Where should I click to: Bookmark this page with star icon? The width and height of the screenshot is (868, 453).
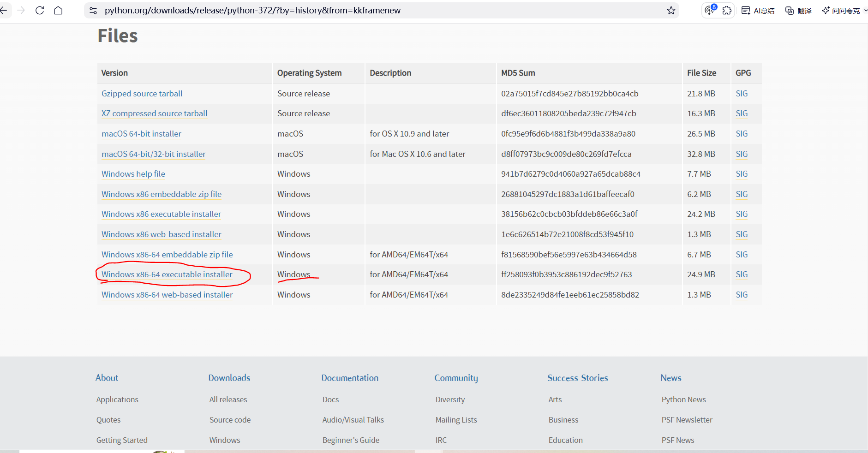671,10
